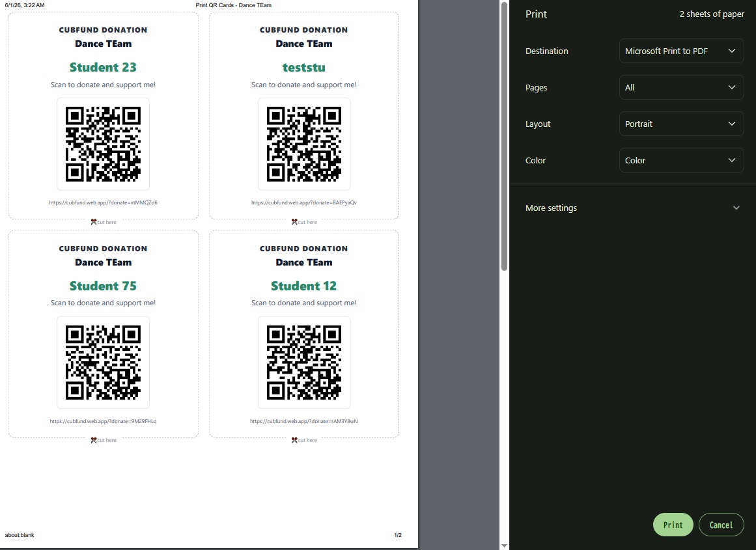Click the 'about:blank' footer text
This screenshot has height=550, width=756.
pos(20,535)
